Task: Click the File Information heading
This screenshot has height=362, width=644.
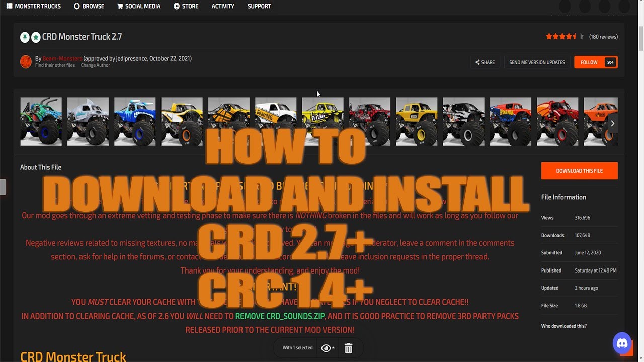Action: (563, 197)
